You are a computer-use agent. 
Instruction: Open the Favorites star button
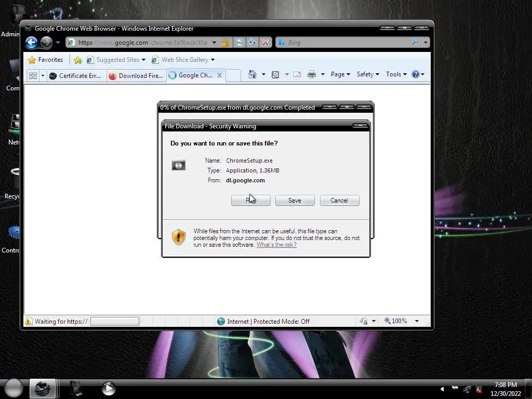(x=46, y=60)
